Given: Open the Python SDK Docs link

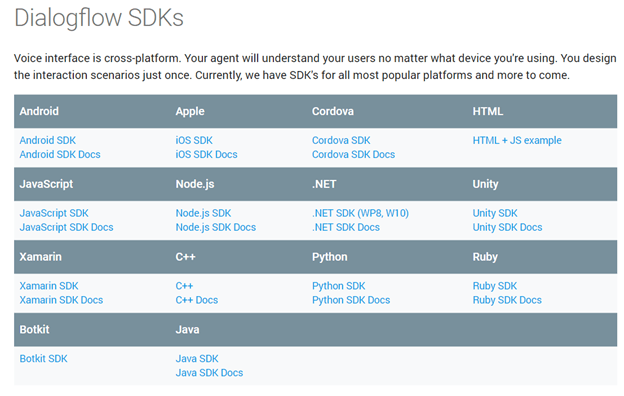Looking at the screenshot, I should click(351, 300).
